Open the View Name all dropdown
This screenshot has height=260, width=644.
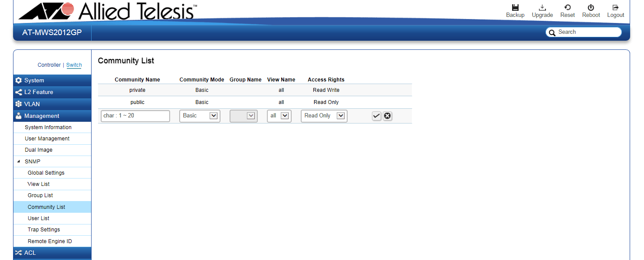click(279, 116)
